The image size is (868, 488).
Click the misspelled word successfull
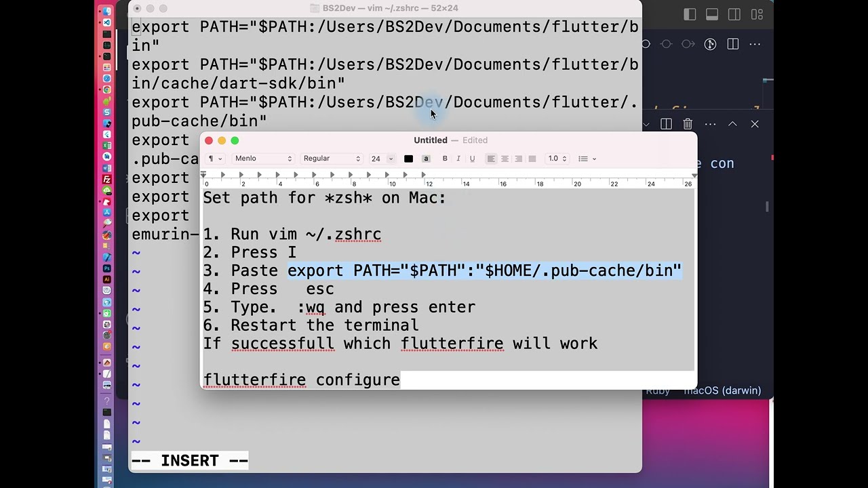282,343
